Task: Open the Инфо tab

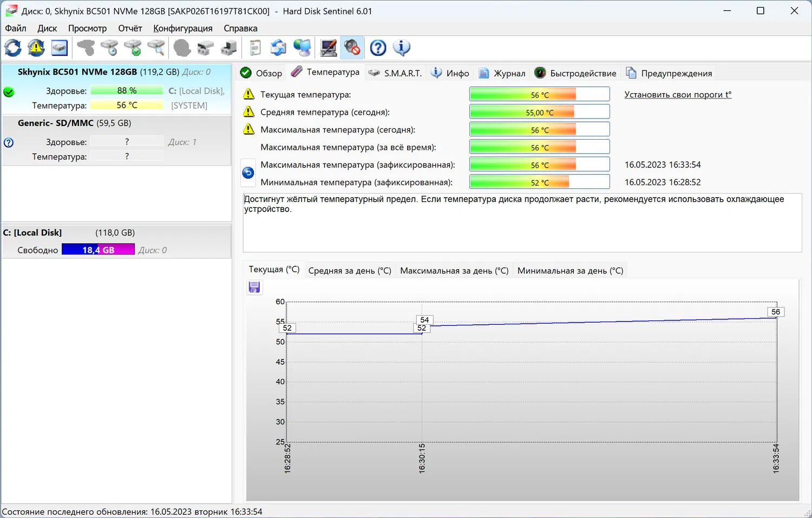Action: [450, 73]
